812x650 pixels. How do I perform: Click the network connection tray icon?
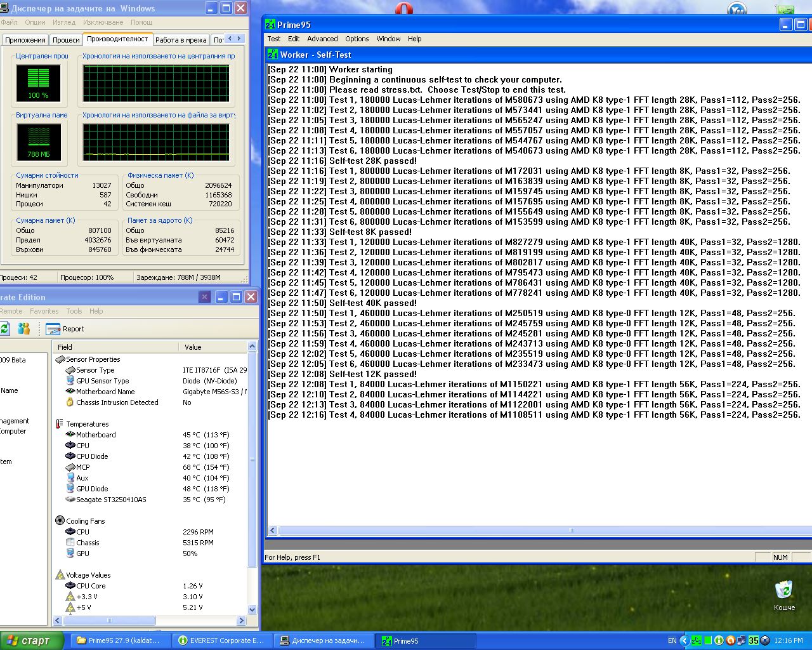click(741, 640)
